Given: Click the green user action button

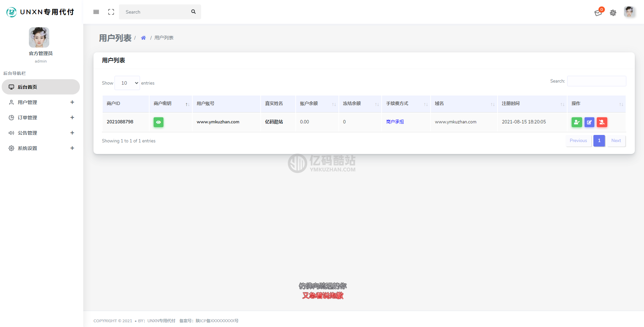Looking at the screenshot, I should [x=577, y=122].
